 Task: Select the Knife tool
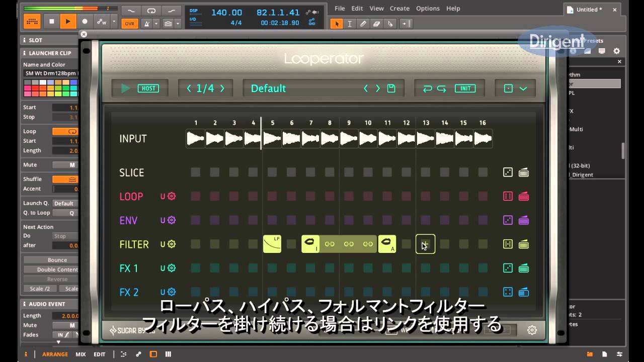(x=390, y=23)
